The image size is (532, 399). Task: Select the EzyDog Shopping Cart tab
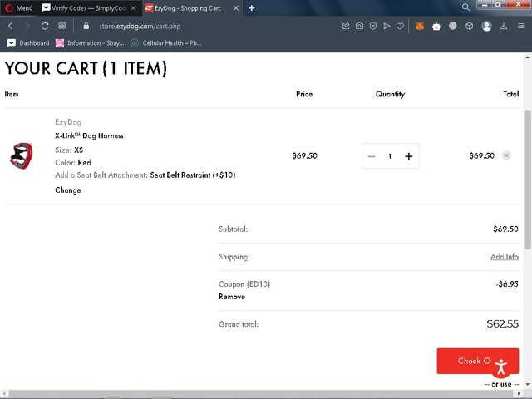point(187,8)
